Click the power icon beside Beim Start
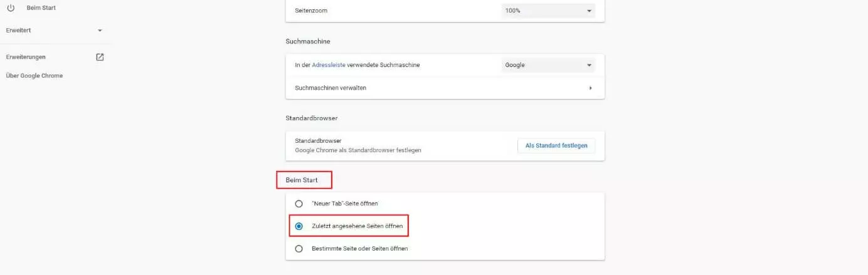The image size is (868, 275). point(11,8)
